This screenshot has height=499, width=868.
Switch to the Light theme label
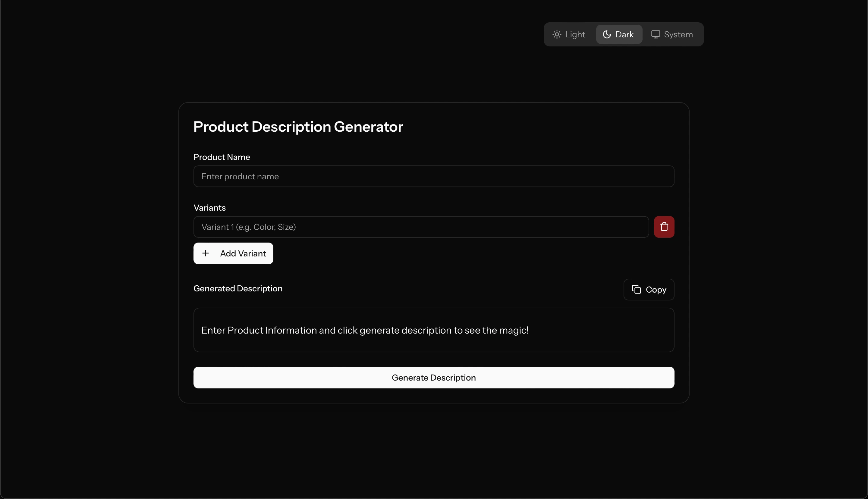[x=575, y=34]
